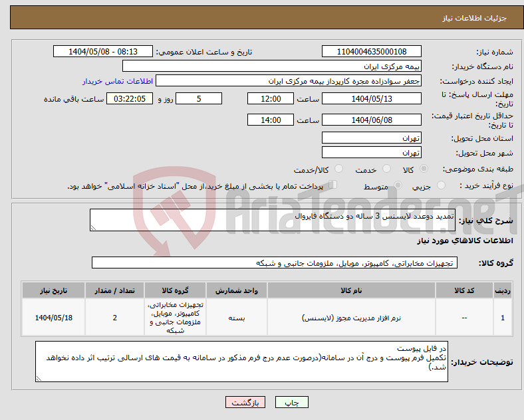Click the چاپ print button
Screen dimensions: 524x420
292,402
